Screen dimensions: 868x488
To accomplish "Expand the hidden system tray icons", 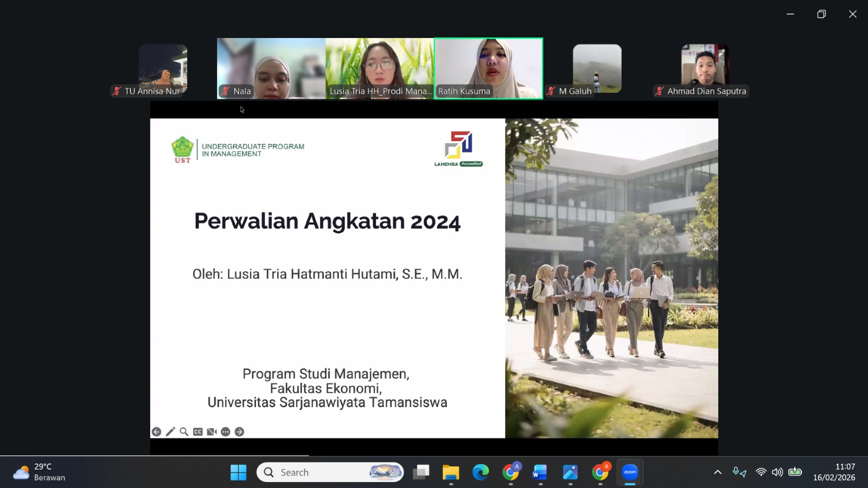I will 718,472.
